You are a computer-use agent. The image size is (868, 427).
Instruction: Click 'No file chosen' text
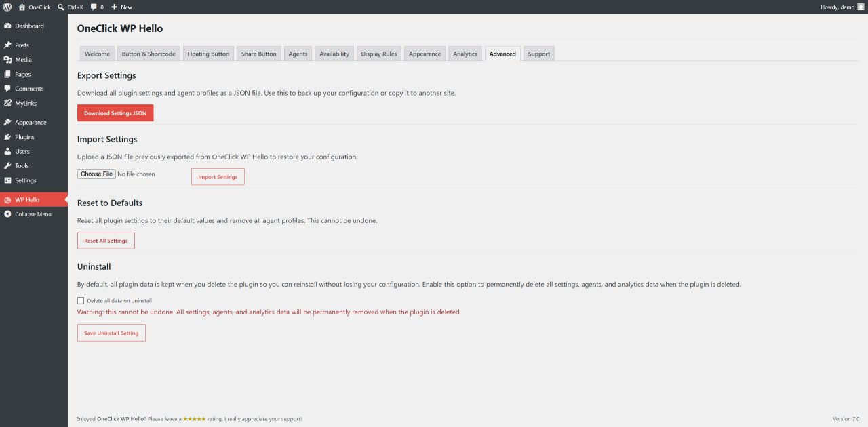tap(136, 174)
